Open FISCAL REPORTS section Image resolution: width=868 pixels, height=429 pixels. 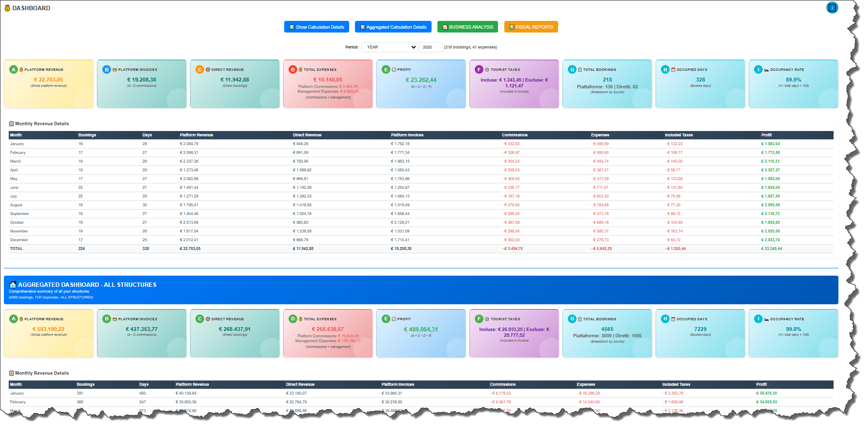click(531, 27)
